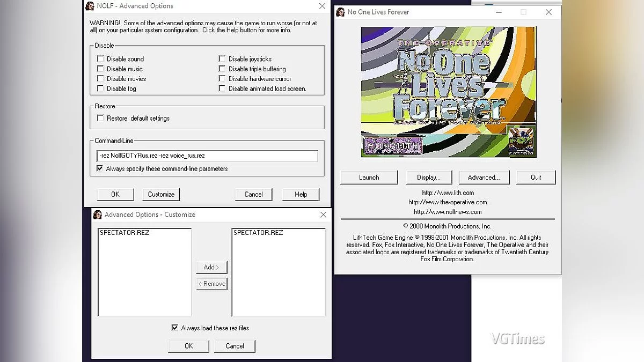Click the < Remove button

coord(211,284)
